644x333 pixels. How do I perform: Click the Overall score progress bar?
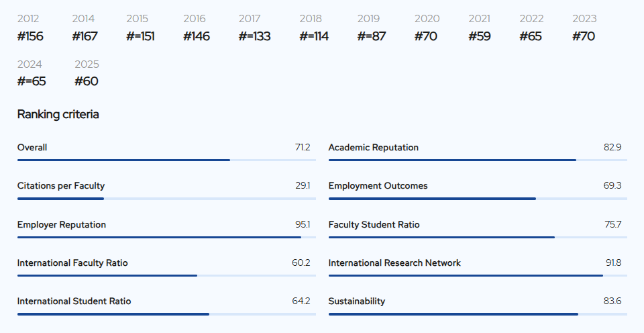(166, 160)
